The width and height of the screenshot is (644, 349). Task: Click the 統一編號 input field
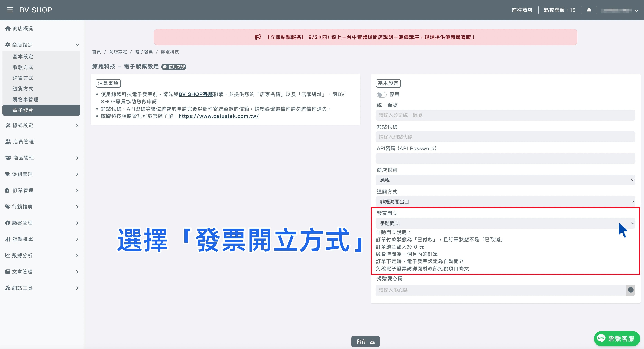(506, 115)
